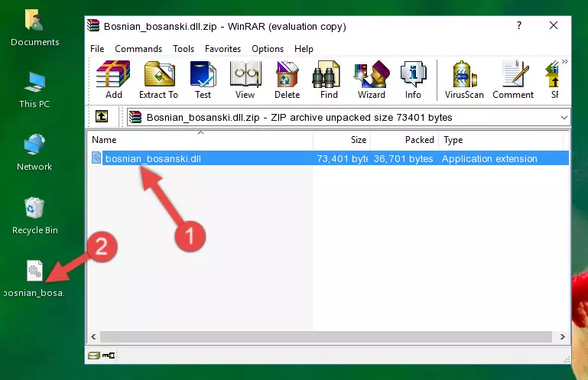Viewport: 588px width, 380px height.
Task: Click the 36,701 bytes packed value
Action: 403,159
